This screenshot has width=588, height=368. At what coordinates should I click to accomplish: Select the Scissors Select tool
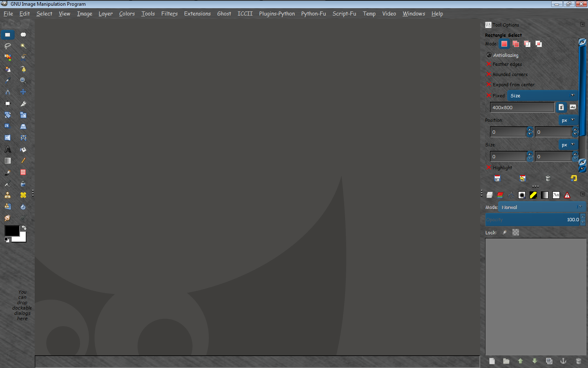click(23, 58)
